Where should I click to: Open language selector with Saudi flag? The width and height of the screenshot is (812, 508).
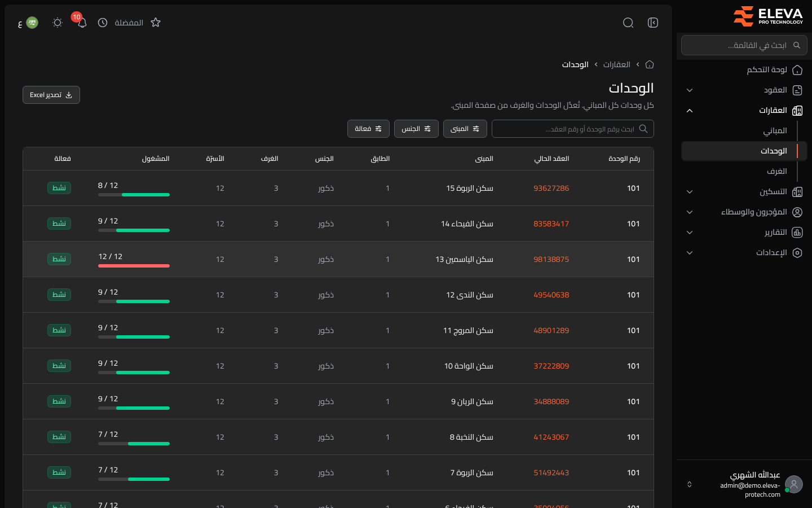click(x=28, y=23)
